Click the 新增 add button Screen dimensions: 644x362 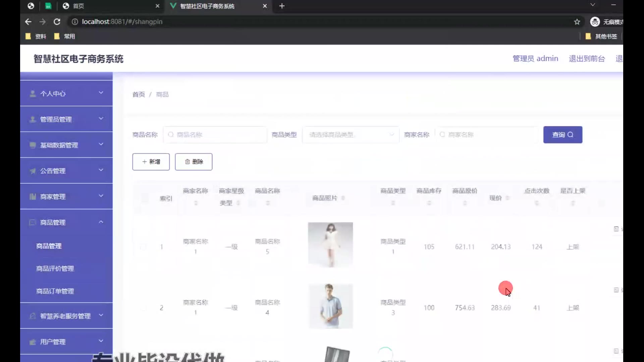(x=151, y=162)
